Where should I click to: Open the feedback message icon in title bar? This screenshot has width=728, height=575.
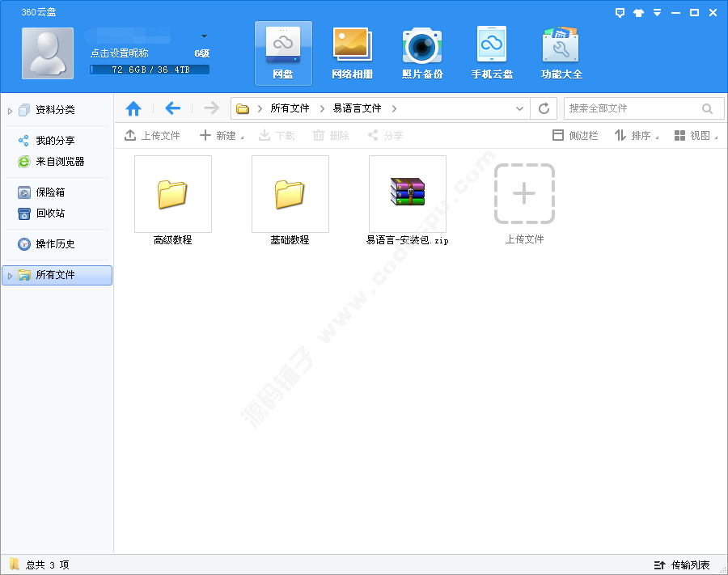(620, 12)
